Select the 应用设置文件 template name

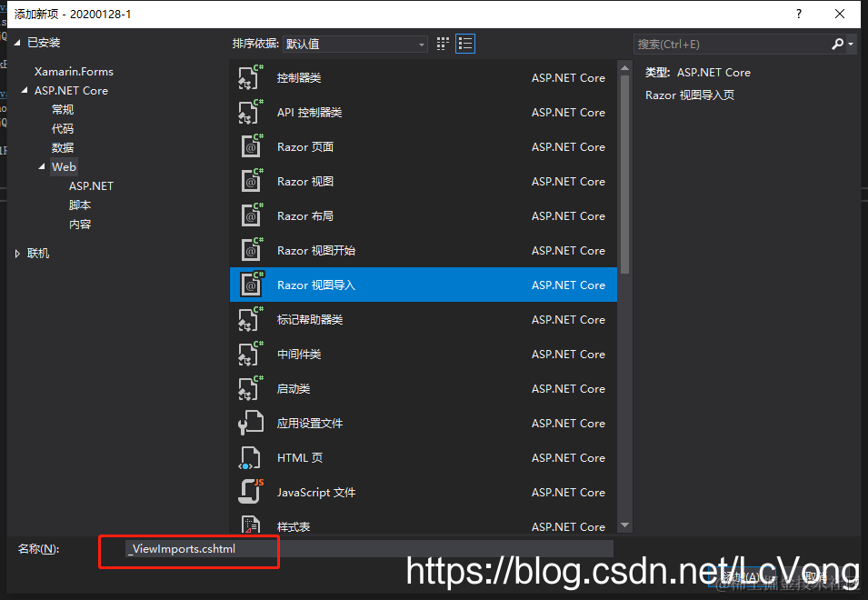(310, 424)
